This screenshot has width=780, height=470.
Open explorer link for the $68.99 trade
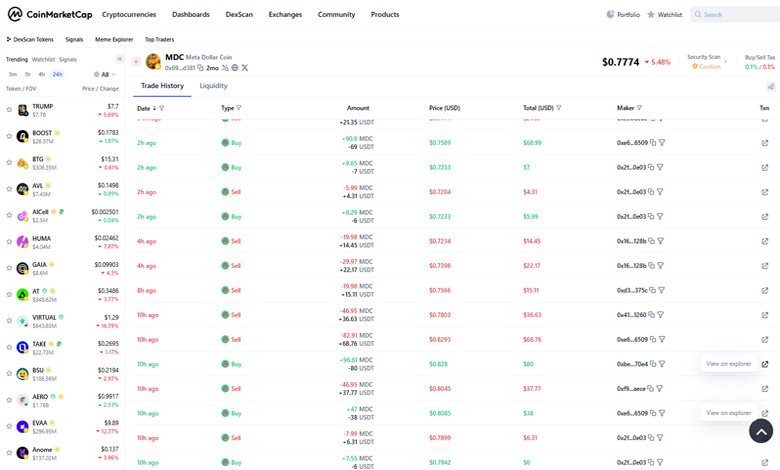click(765, 143)
